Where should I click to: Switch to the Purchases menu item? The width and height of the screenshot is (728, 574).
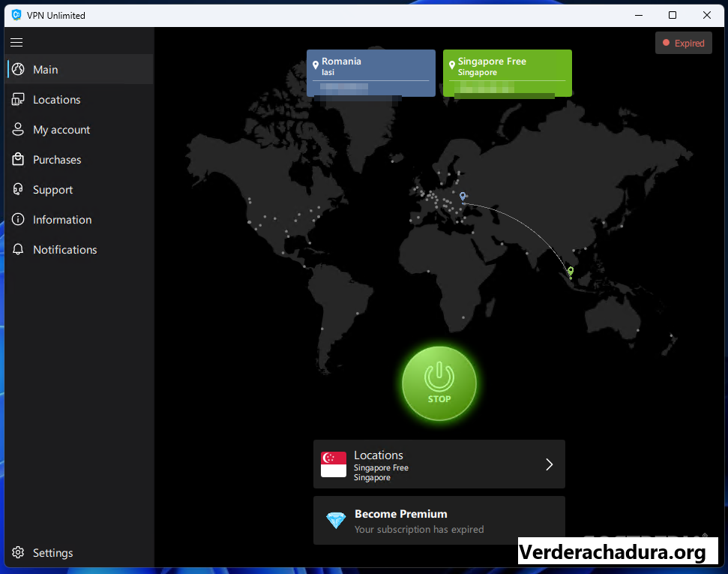click(79, 159)
